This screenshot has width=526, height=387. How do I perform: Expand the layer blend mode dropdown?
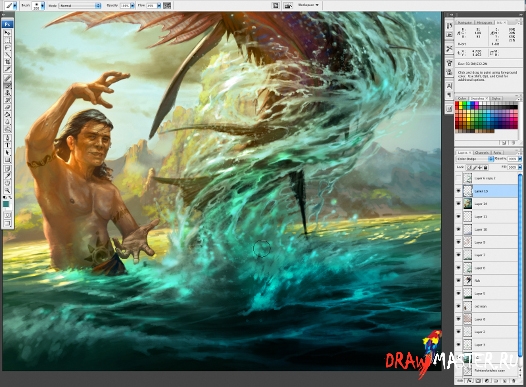[x=475, y=159]
